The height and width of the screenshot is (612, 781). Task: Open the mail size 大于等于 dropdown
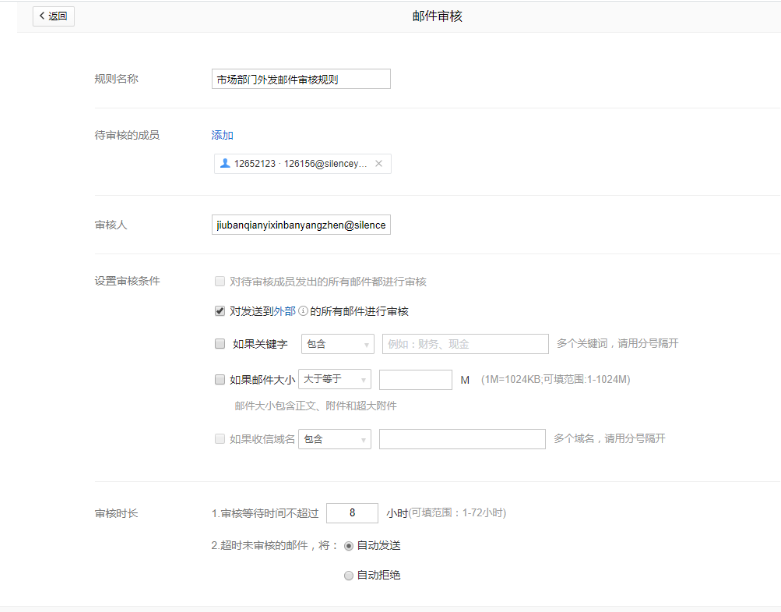[334, 379]
